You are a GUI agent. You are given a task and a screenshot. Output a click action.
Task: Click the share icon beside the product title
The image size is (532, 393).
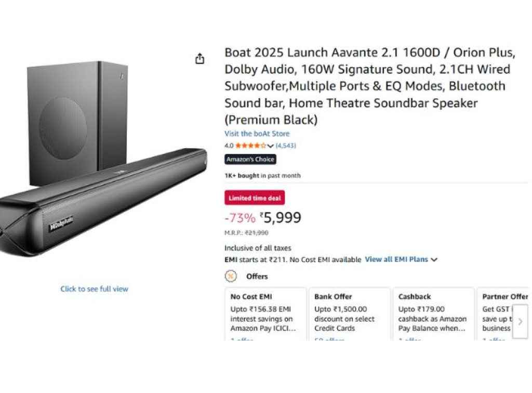click(x=200, y=59)
